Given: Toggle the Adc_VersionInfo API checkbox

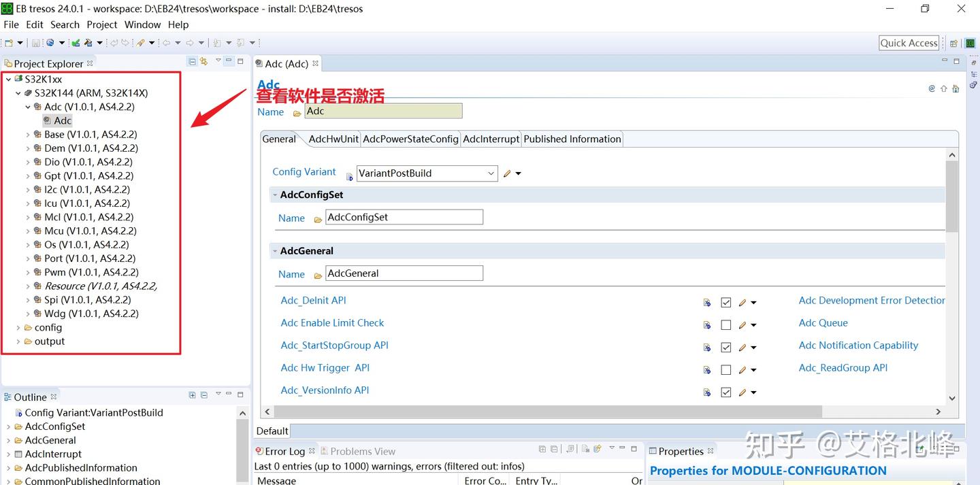Looking at the screenshot, I should coord(726,392).
